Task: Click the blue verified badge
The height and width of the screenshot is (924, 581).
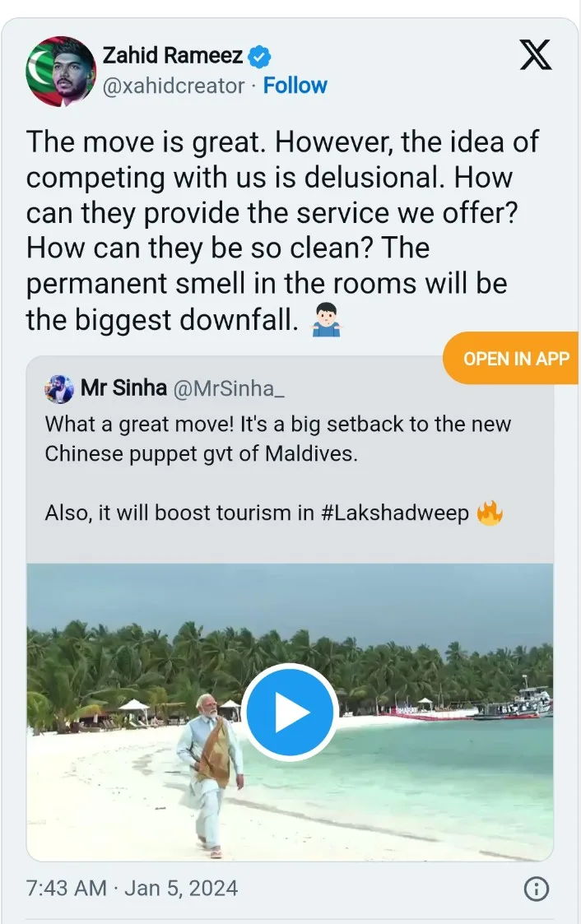Action: click(x=259, y=57)
